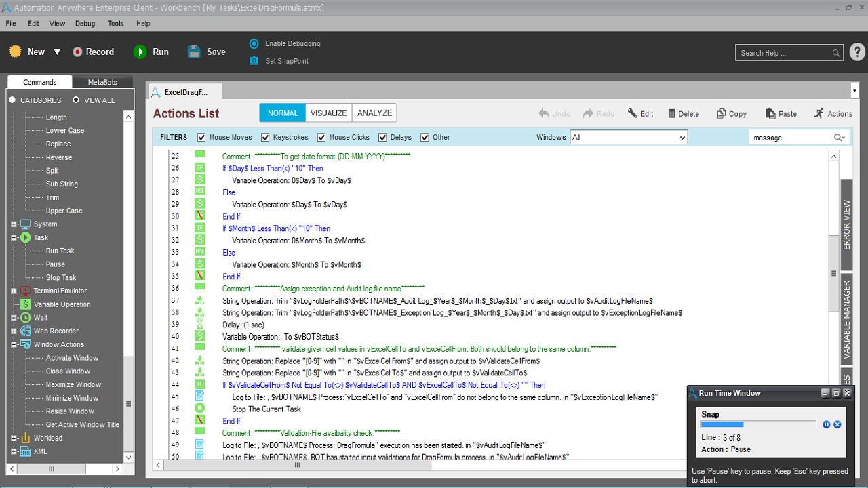The height and width of the screenshot is (488, 868).
Task: Click the Copy icon in Actions List
Action: tap(722, 114)
